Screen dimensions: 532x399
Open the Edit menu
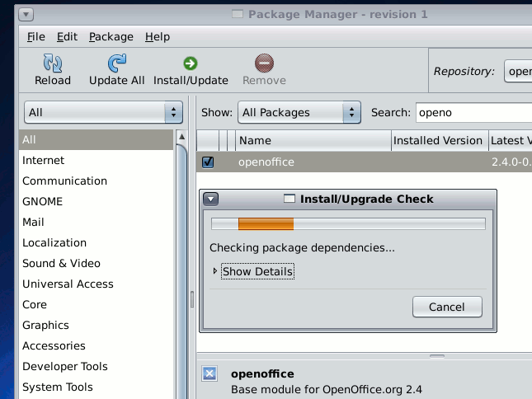[x=67, y=36]
